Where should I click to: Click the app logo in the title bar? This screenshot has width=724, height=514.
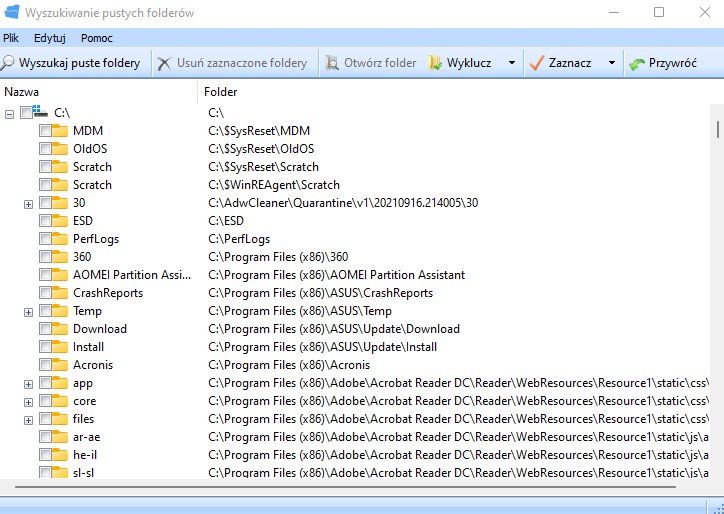click(12, 11)
